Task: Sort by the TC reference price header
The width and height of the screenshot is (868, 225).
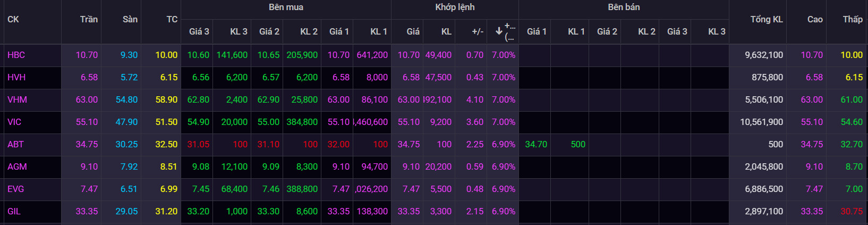Action: tap(172, 20)
